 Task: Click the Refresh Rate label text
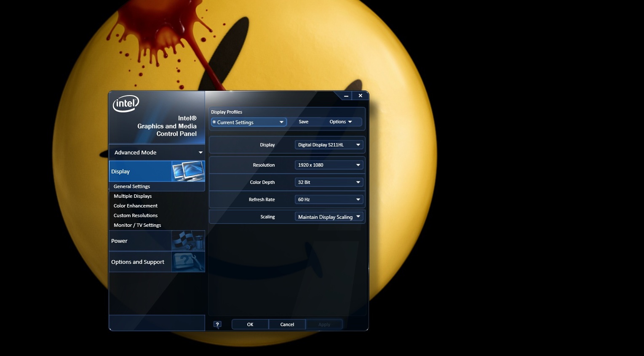point(262,199)
